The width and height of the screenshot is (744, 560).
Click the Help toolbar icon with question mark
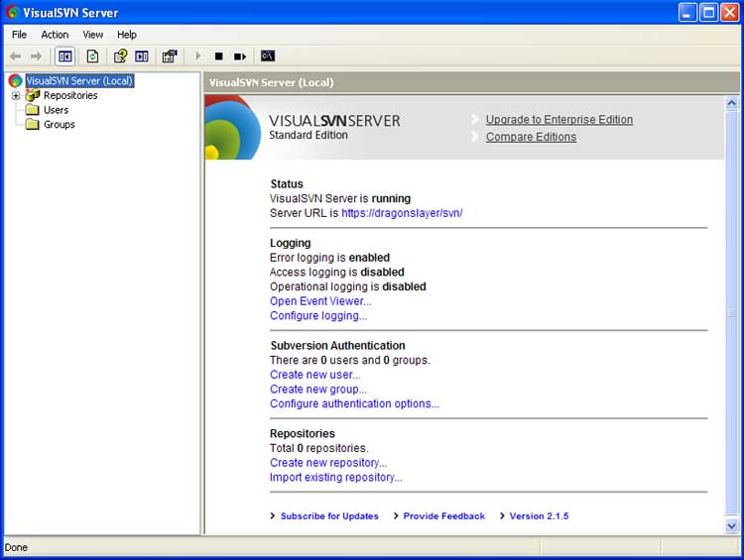pyautogui.click(x=120, y=56)
